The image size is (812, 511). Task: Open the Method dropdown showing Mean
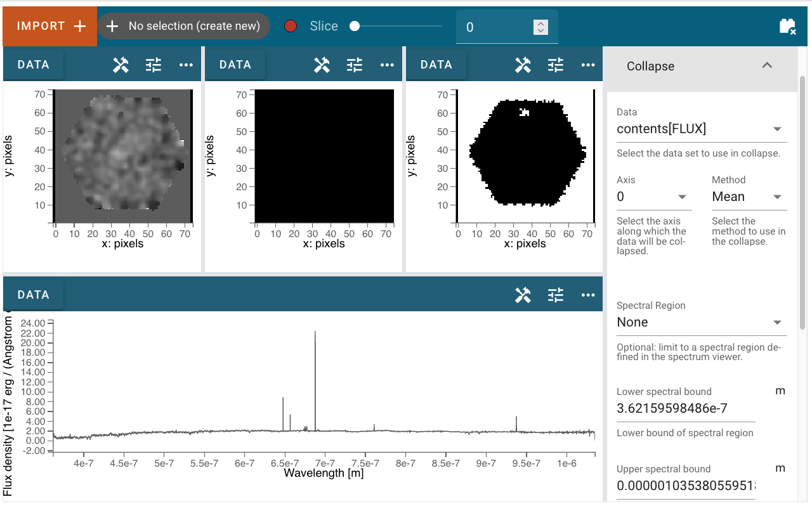(x=749, y=197)
